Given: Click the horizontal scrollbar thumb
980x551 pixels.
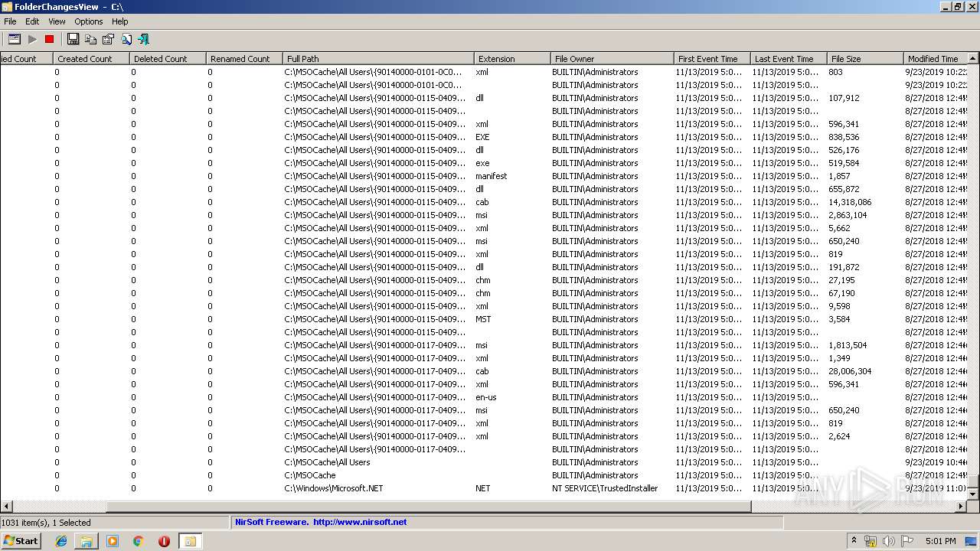Looking at the screenshot, I should [429, 506].
